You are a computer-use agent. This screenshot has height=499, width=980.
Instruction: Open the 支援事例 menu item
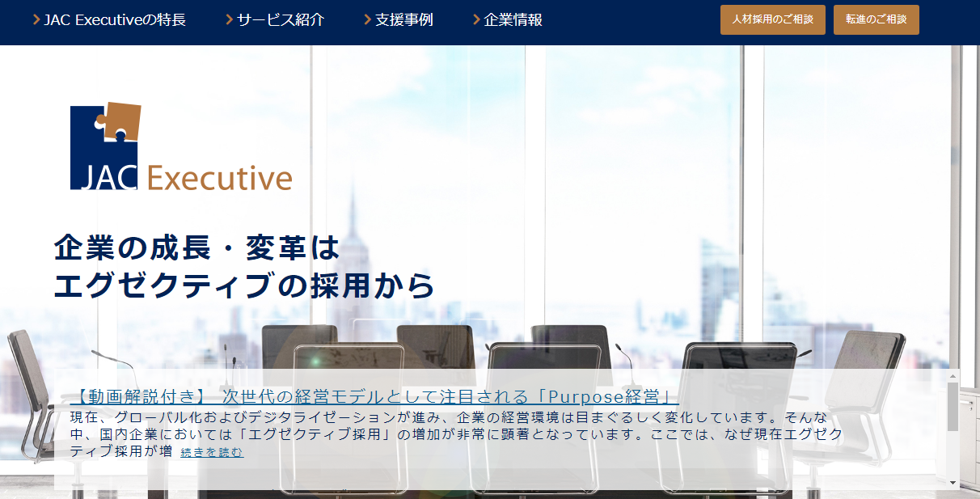click(403, 19)
